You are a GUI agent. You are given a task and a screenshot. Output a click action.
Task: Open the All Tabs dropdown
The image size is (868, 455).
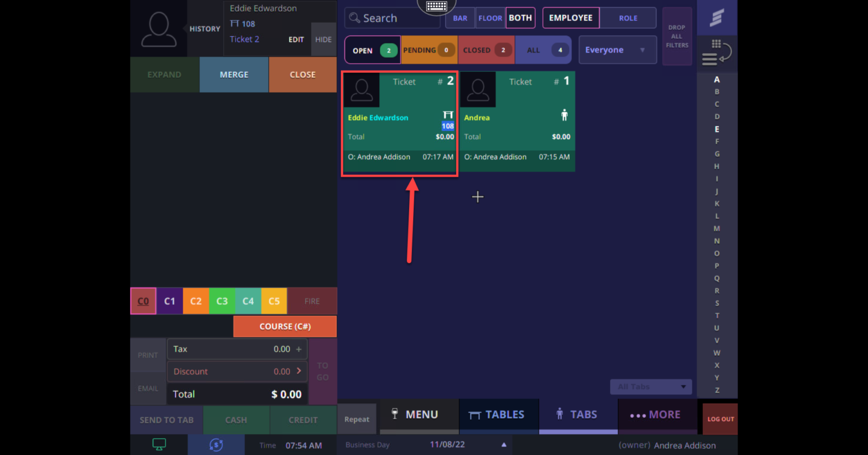tap(651, 387)
